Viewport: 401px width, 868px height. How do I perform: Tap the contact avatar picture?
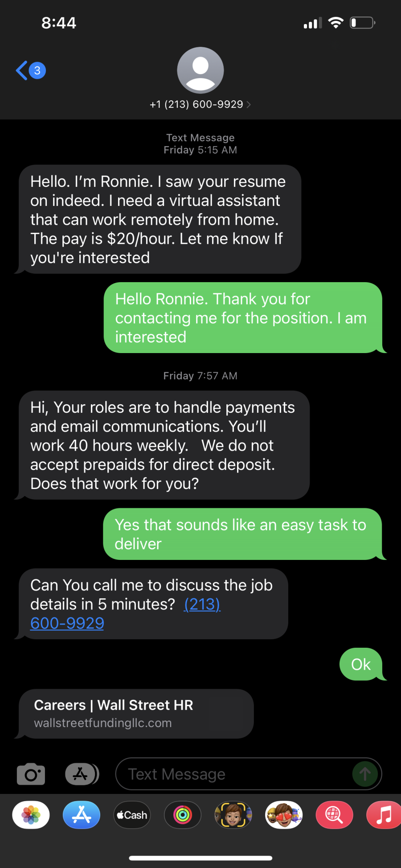200,70
